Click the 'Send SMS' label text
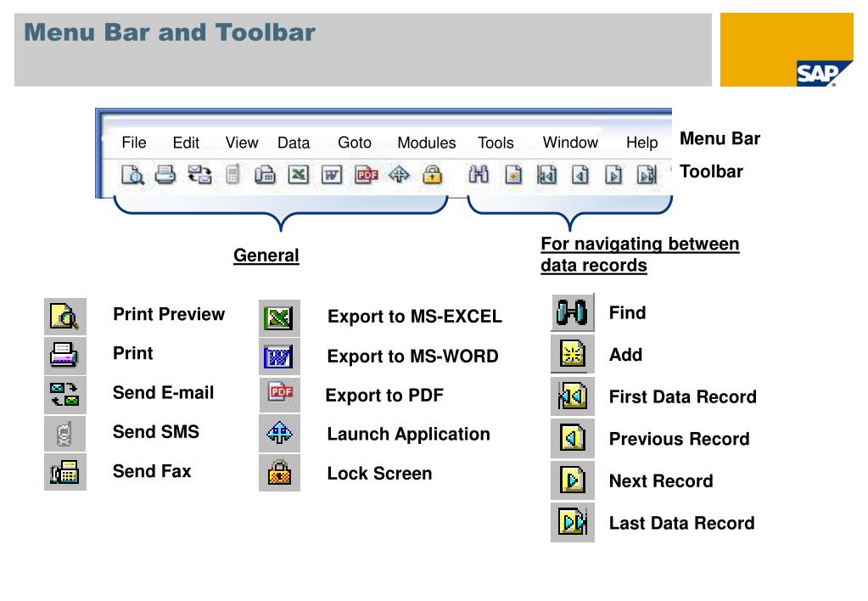The image size is (868, 601). pyautogui.click(x=156, y=431)
